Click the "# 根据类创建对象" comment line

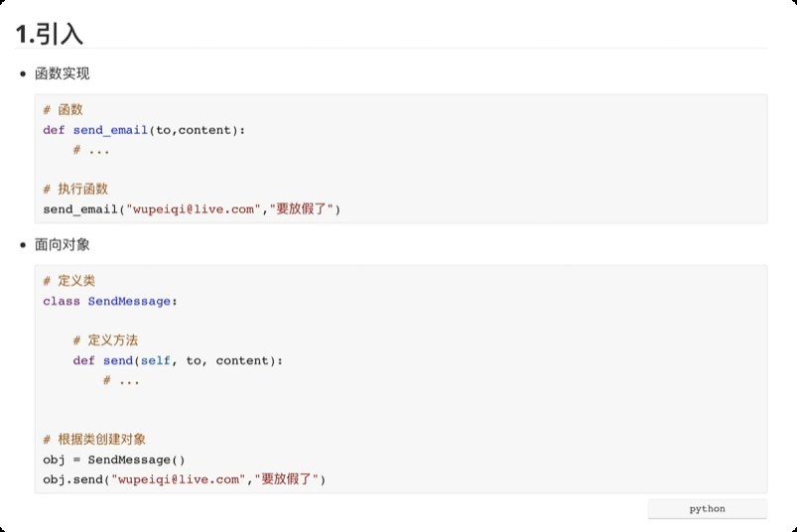[94, 440]
